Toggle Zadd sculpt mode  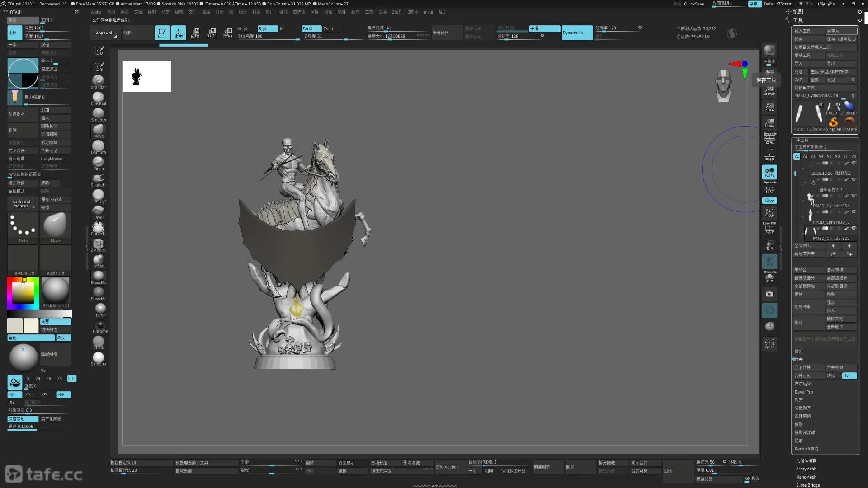311,28
